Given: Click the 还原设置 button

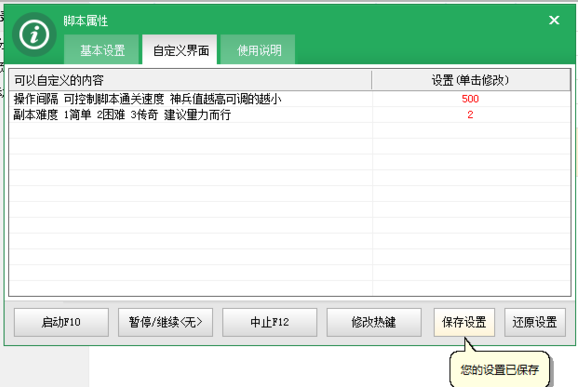Looking at the screenshot, I should (x=535, y=322).
